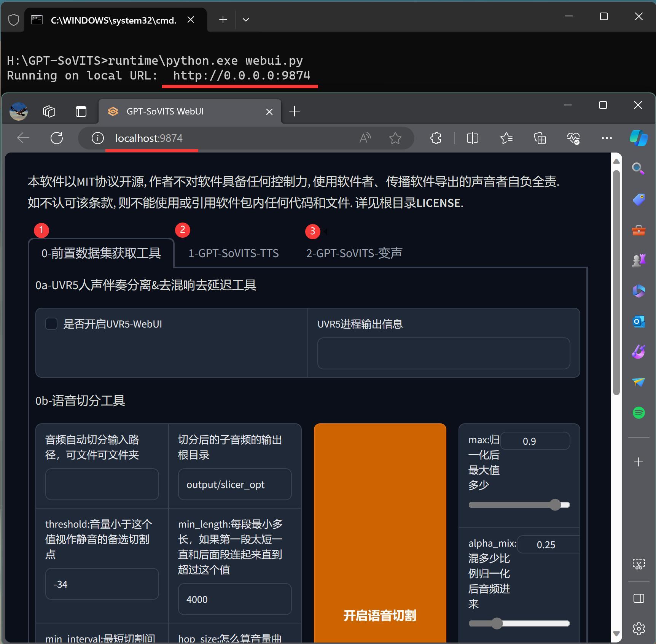Click terminal shield icon in title bar
Screen dimensions: 656x644
[14, 20]
